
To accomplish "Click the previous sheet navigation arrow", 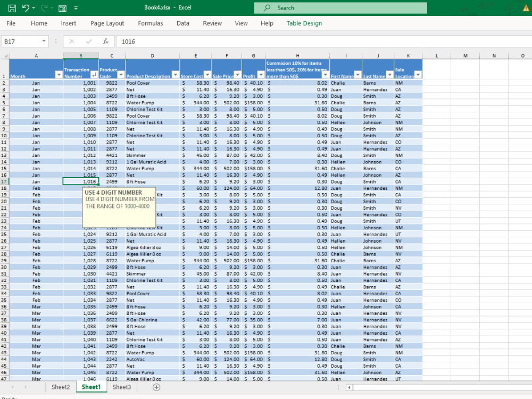I will (x=12, y=387).
